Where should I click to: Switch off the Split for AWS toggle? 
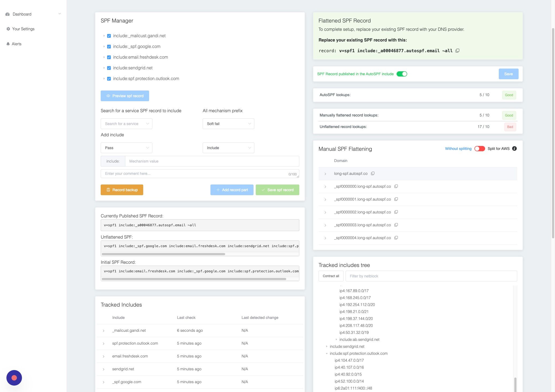[x=480, y=149]
